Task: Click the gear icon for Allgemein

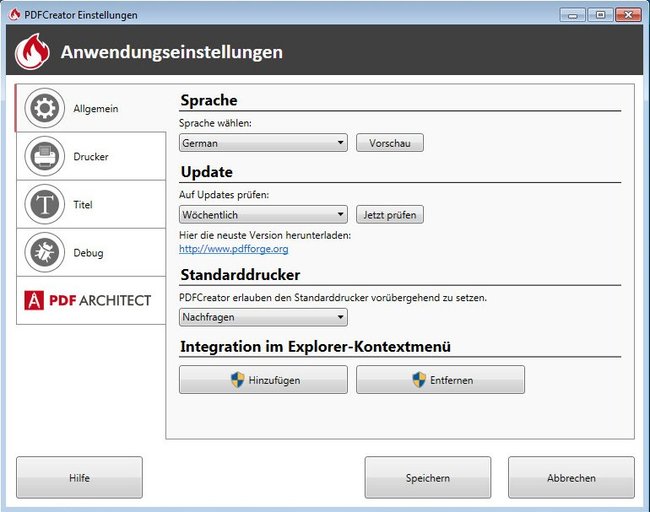Action: click(45, 108)
